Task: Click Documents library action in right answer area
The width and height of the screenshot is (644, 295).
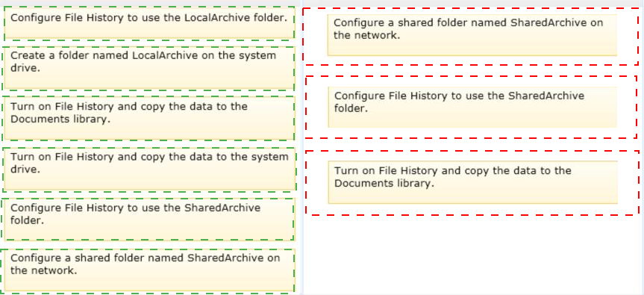Action: coord(472,182)
